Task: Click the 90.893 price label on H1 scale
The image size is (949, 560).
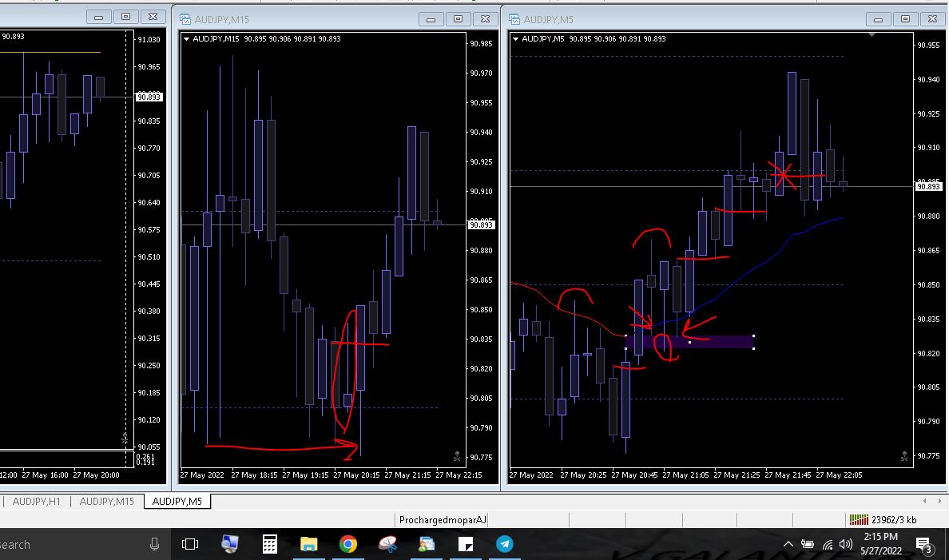Action: 149,97
